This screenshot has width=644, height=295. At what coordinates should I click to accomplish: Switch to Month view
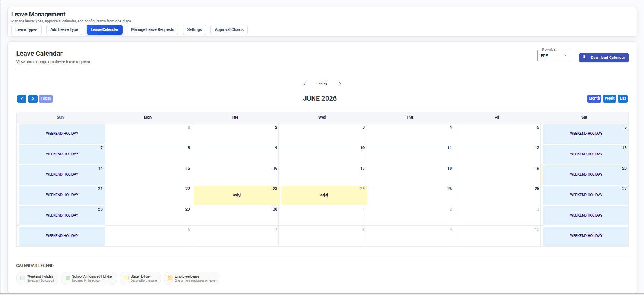[x=594, y=99]
